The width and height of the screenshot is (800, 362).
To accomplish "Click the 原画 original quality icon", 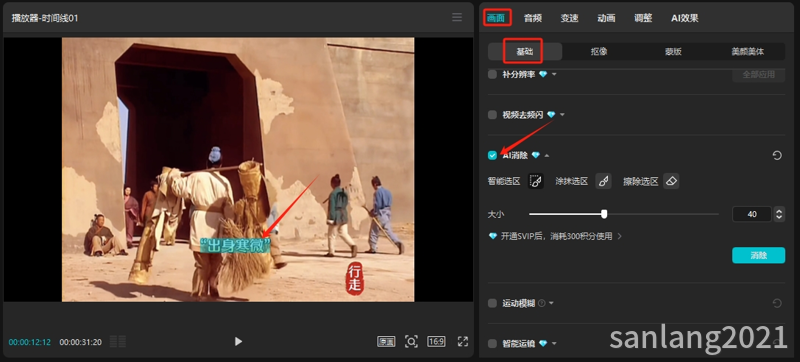I will tap(386, 342).
